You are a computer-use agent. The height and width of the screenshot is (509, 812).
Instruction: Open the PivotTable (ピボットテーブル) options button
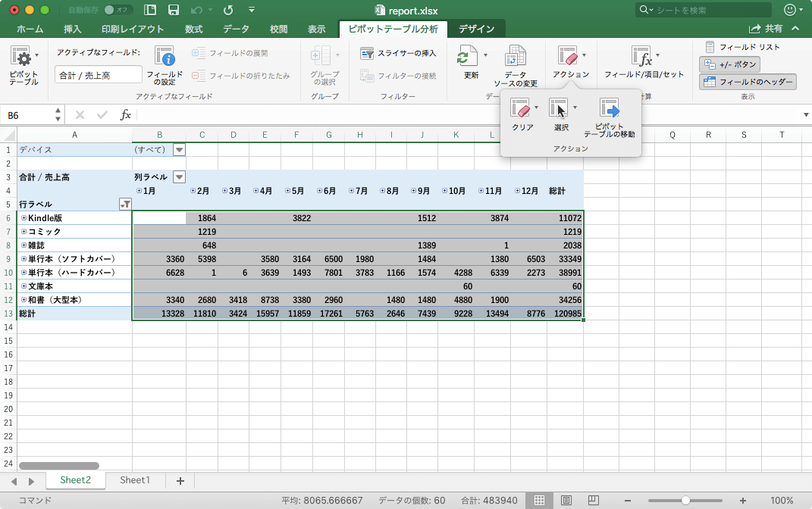pos(24,66)
